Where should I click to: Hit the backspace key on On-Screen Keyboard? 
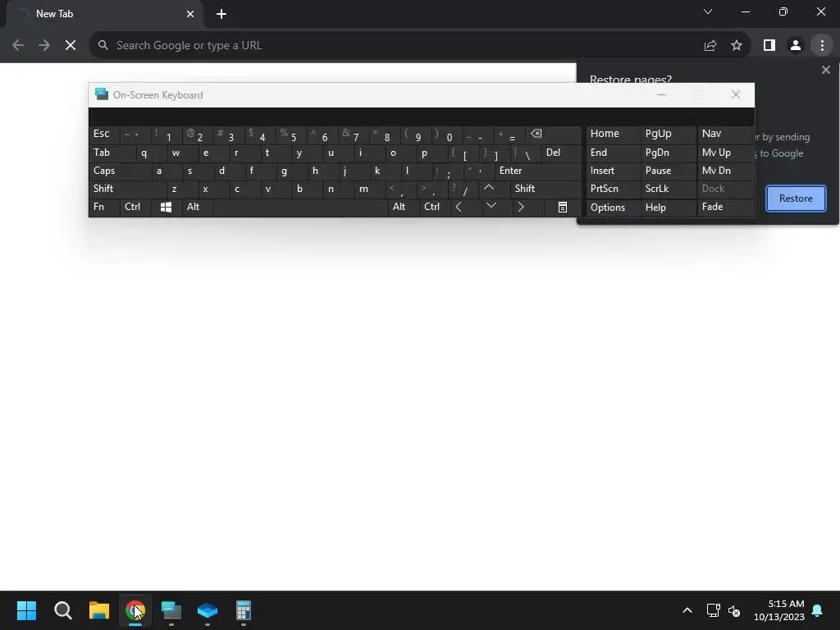click(x=553, y=135)
